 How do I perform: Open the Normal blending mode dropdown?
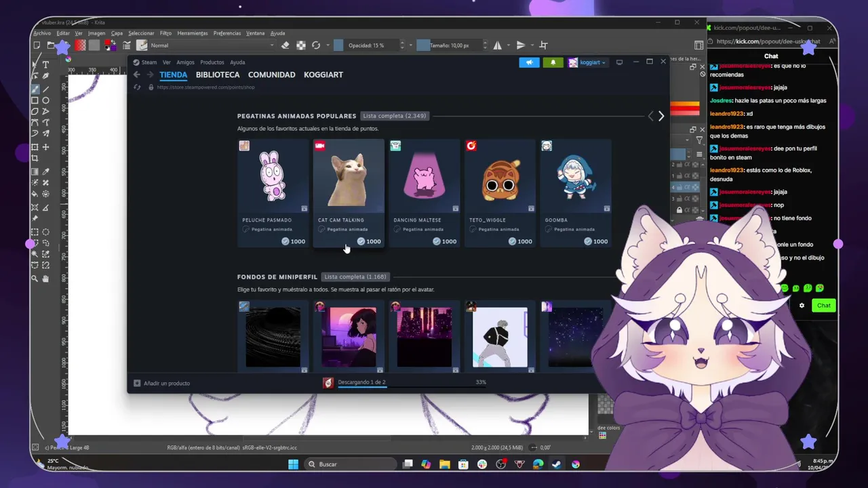[x=212, y=45]
